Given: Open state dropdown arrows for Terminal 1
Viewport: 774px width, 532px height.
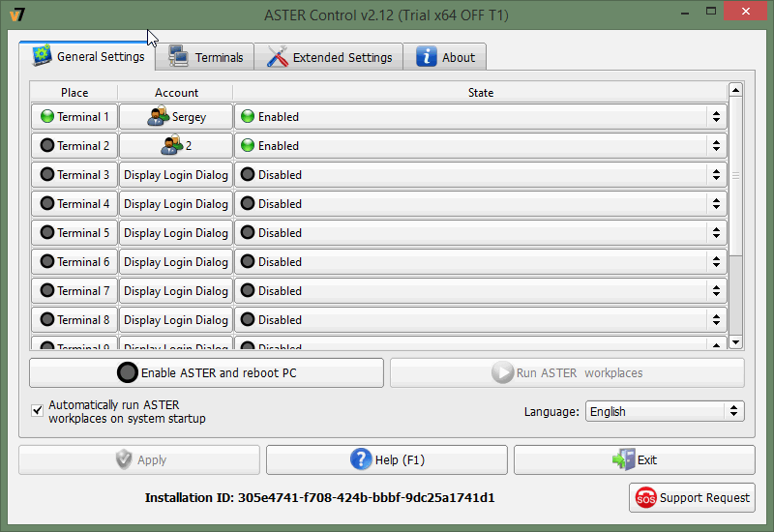Looking at the screenshot, I should point(716,116).
